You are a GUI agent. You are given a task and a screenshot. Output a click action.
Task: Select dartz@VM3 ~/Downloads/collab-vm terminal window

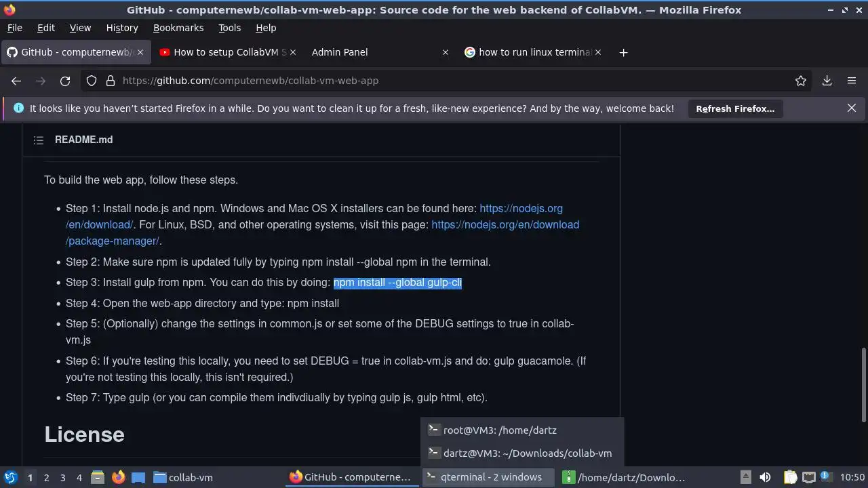point(521,453)
